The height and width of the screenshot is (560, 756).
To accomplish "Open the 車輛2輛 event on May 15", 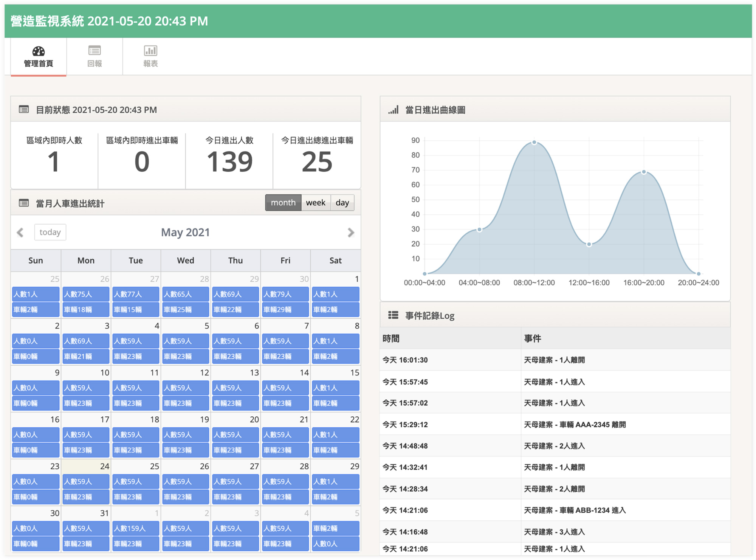I will tap(335, 403).
